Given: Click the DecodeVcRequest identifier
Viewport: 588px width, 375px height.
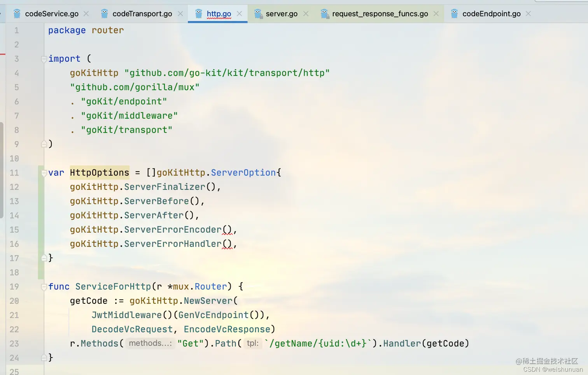Looking at the screenshot, I should (x=132, y=329).
